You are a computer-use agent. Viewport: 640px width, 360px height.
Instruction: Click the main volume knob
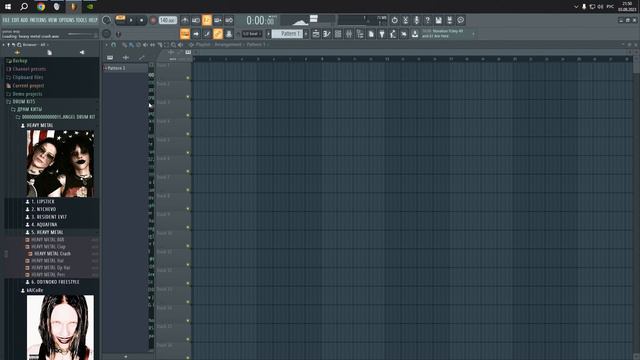(107, 20)
